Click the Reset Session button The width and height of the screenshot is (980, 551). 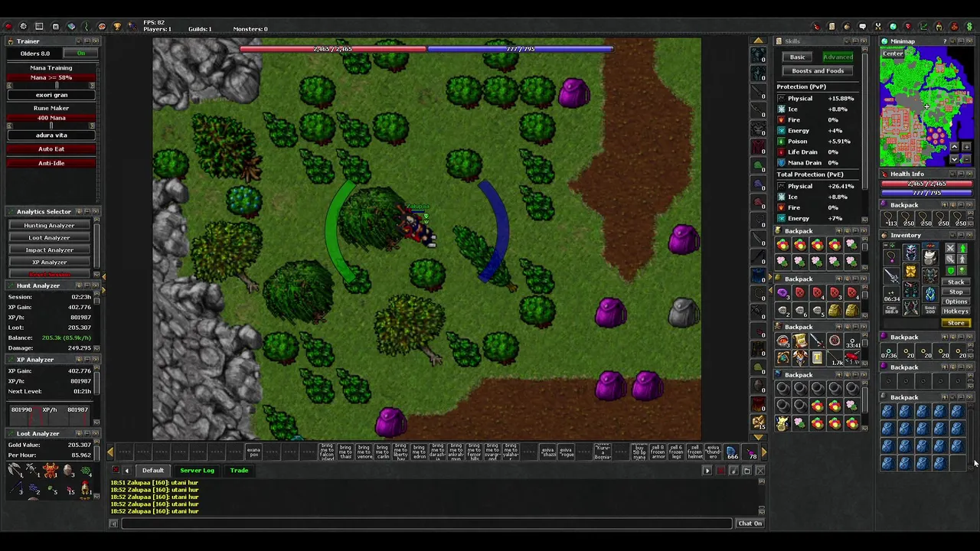(49, 274)
